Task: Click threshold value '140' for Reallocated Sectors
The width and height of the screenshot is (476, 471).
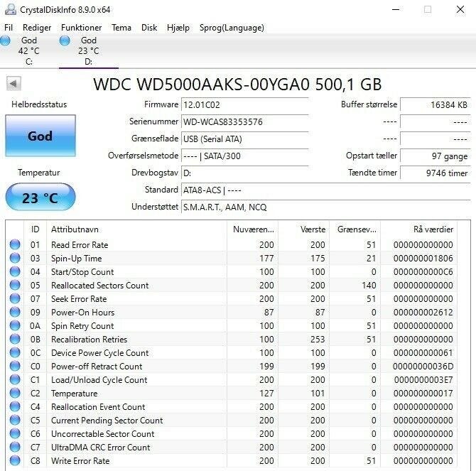Action: (369, 286)
